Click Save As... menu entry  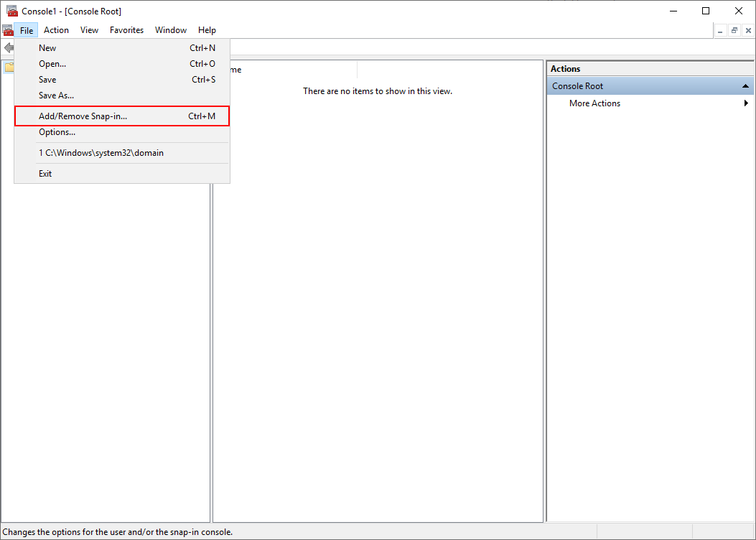coord(56,96)
